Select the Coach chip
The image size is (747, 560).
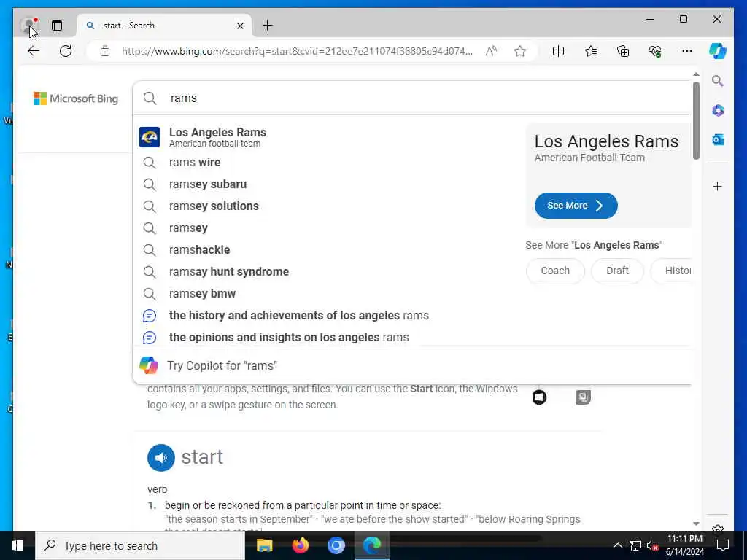point(555,271)
